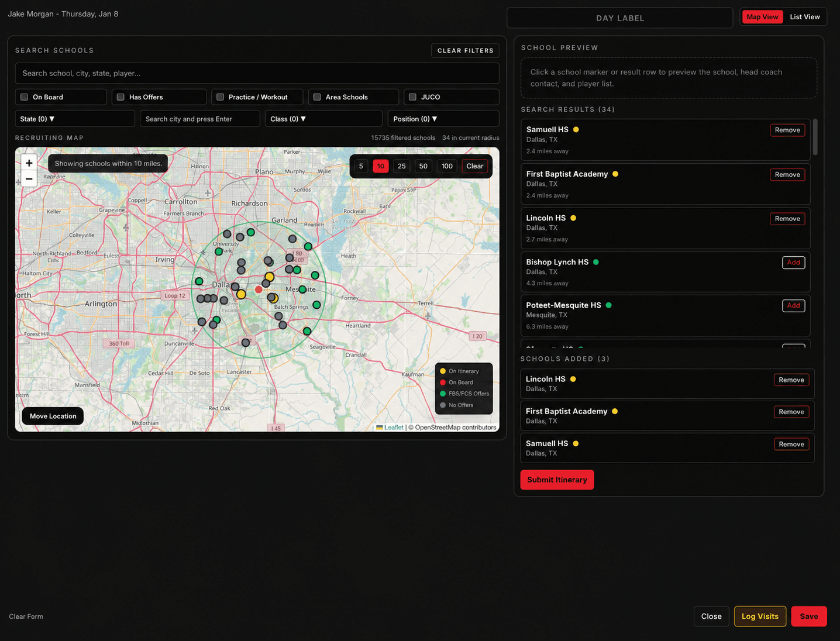
Task: Click yellow status dot beside Samuell HS result
Action: click(x=576, y=130)
